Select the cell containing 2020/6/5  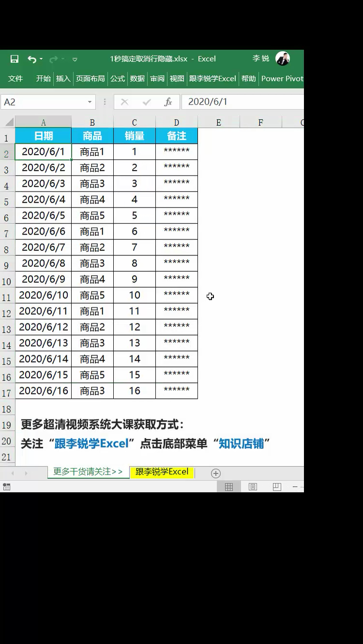click(43, 216)
